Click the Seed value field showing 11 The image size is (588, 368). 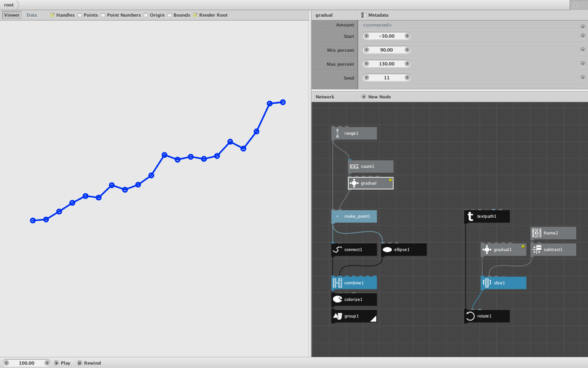387,78
